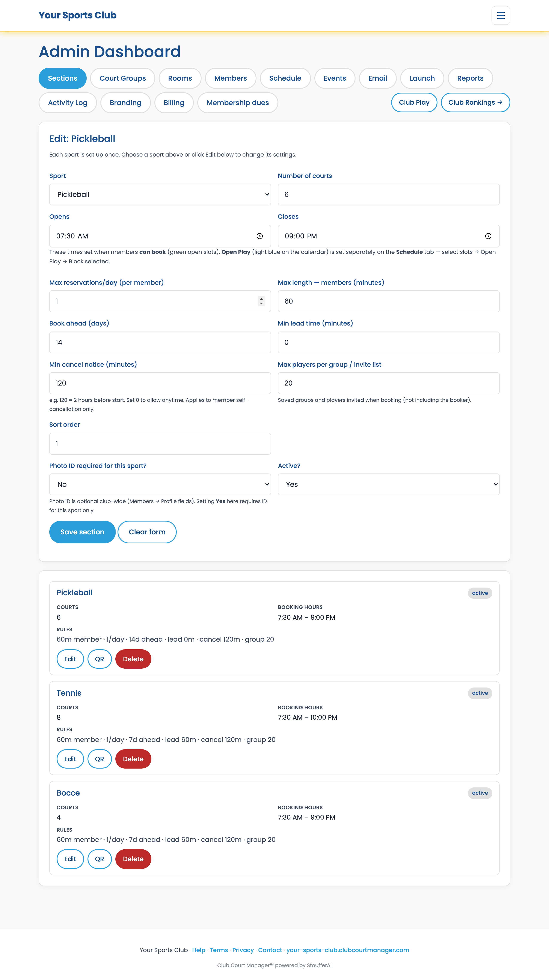549x980 pixels.
Task: Click the Opens time field
Action: click(x=160, y=236)
